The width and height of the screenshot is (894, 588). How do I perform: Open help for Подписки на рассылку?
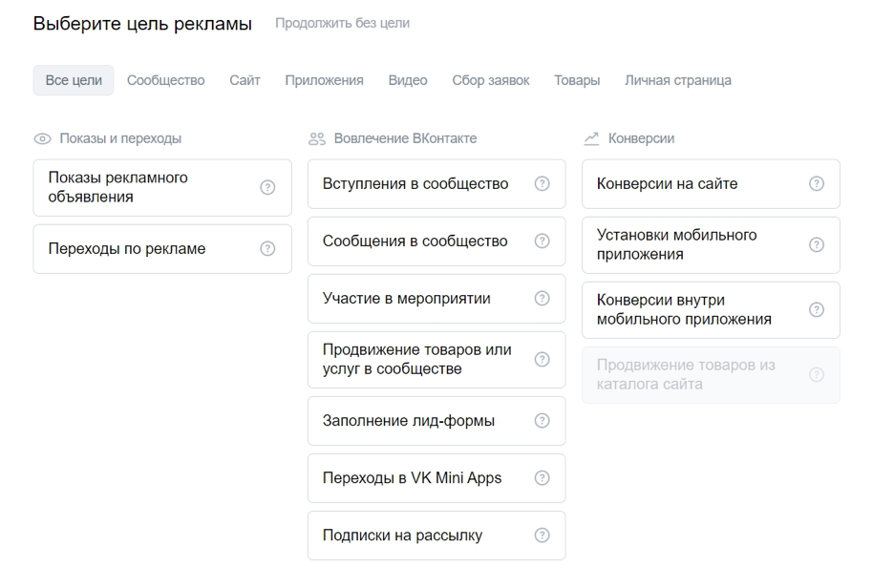(542, 535)
